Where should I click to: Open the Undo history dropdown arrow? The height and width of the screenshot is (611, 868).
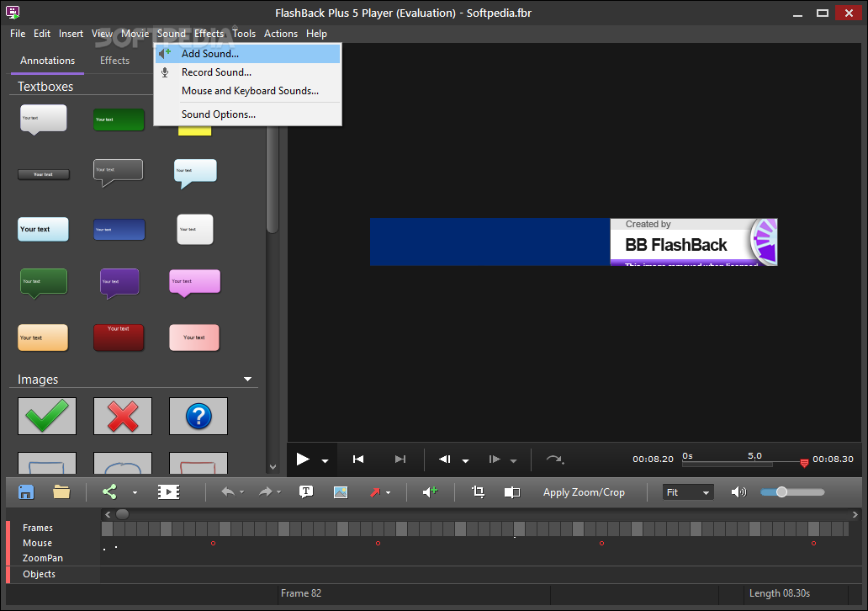[242, 492]
